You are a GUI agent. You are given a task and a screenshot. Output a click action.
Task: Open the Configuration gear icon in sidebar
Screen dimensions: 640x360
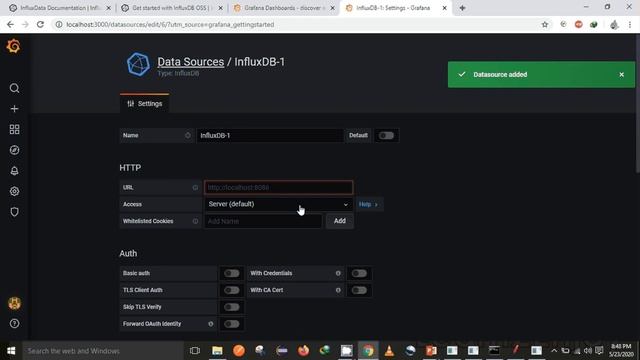tap(14, 191)
